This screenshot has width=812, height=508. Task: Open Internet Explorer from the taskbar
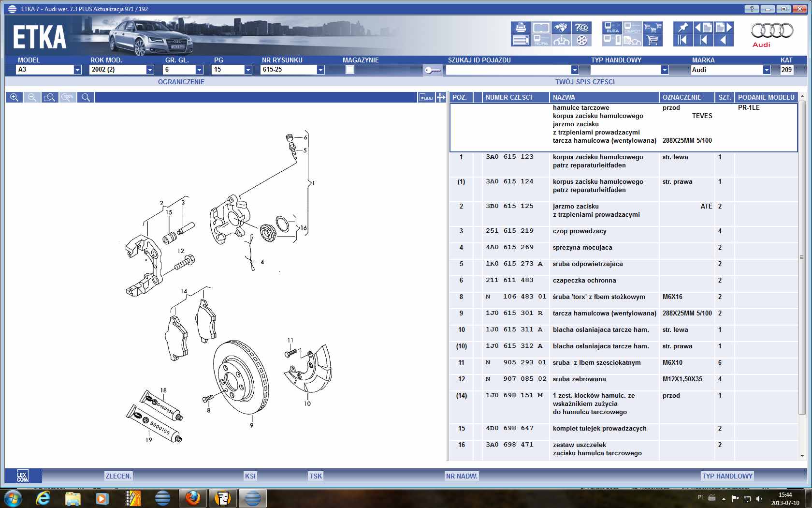click(43, 498)
